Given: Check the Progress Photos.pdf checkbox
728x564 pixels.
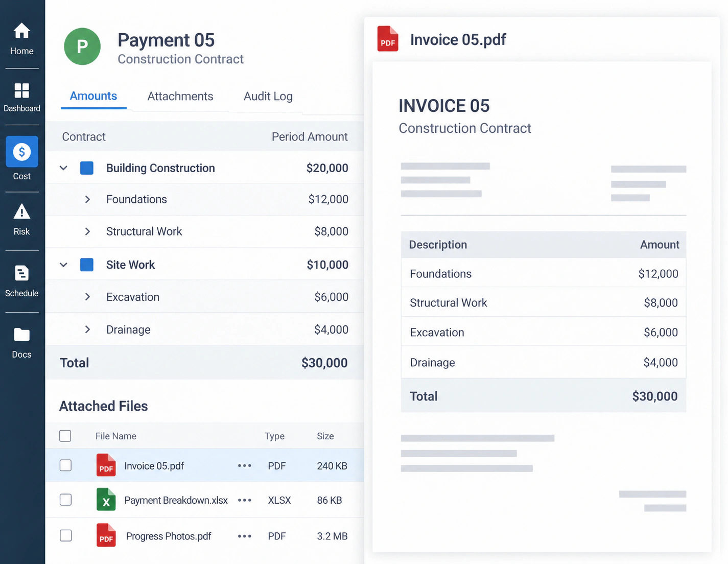Looking at the screenshot, I should (65, 535).
